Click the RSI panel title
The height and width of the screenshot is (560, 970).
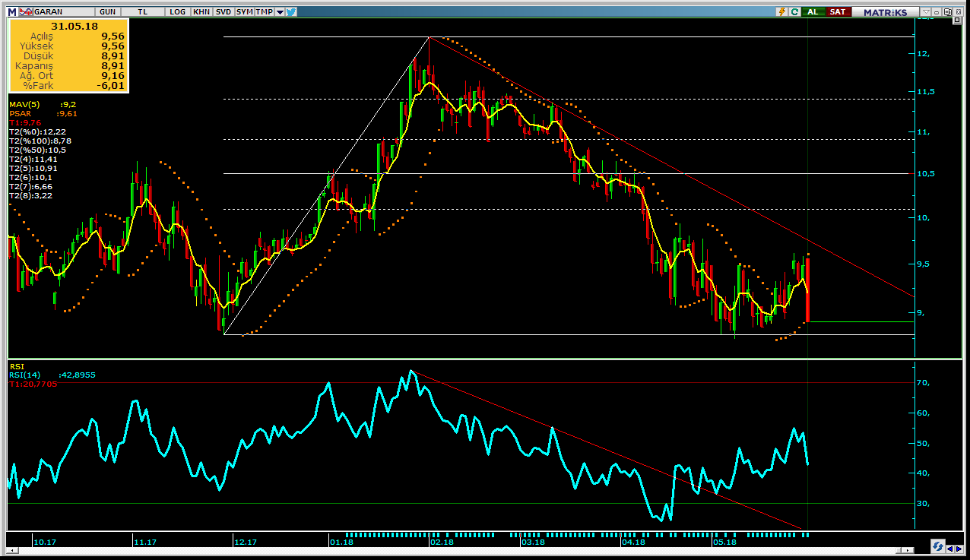click(x=17, y=366)
